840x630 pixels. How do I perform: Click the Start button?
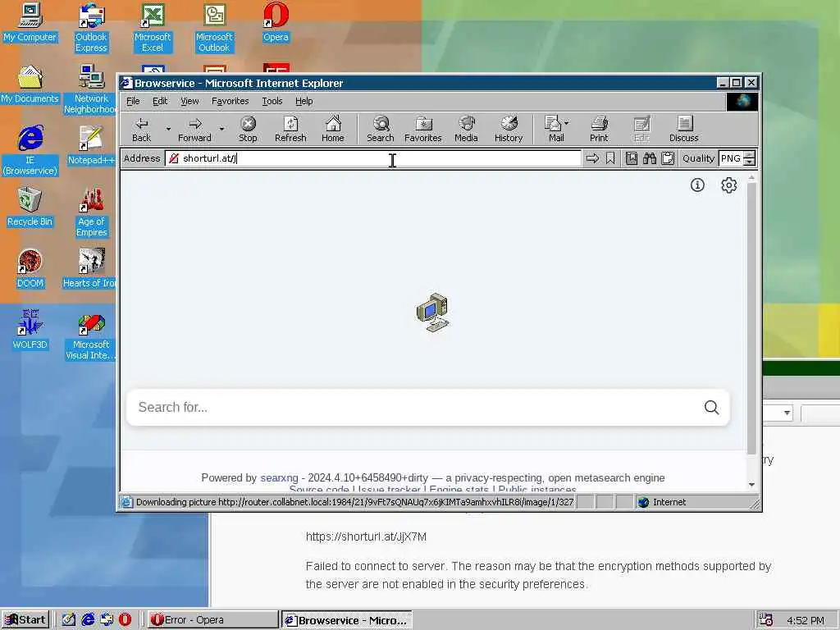tap(25, 620)
